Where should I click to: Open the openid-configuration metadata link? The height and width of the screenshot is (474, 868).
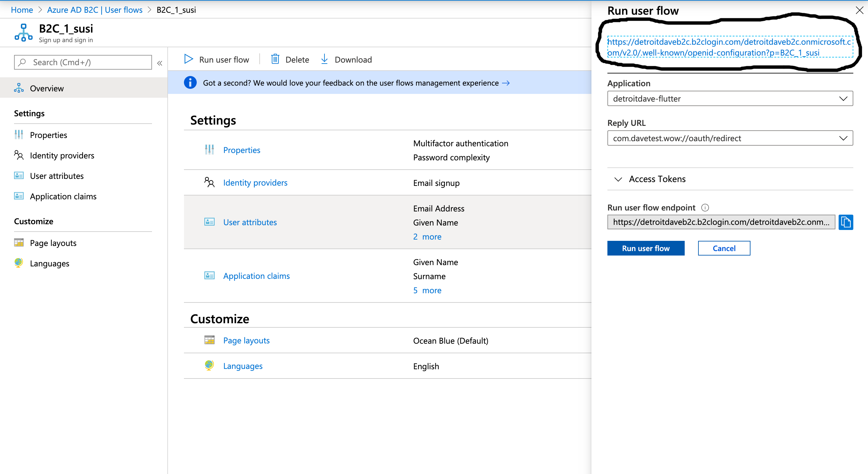coord(729,47)
